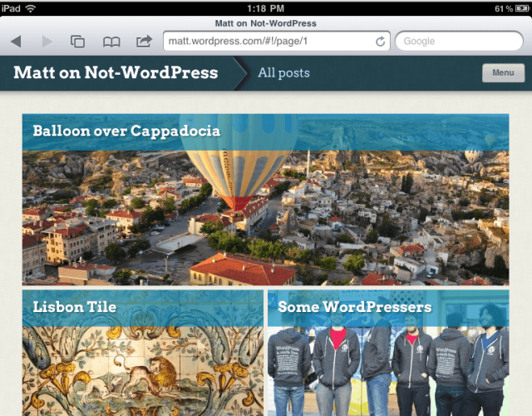
Task: Open the Some WordPressers post title
Action: pyautogui.click(x=355, y=307)
